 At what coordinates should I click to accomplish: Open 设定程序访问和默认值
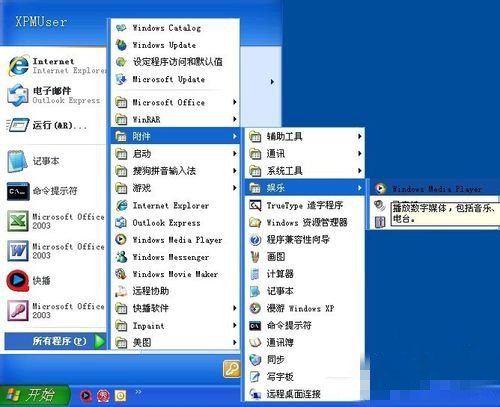[x=175, y=62]
